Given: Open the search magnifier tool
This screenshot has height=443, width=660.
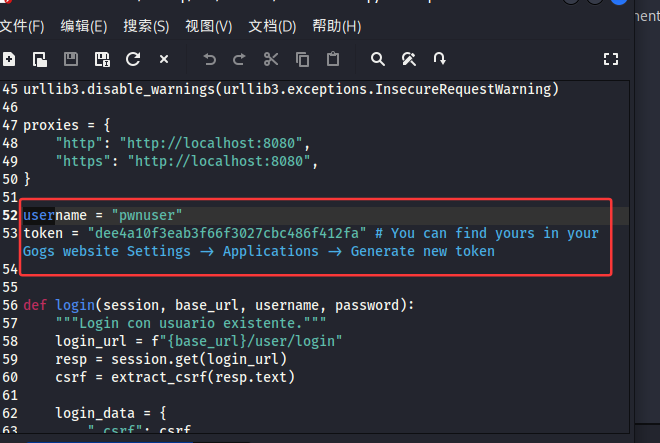Looking at the screenshot, I should (378, 59).
